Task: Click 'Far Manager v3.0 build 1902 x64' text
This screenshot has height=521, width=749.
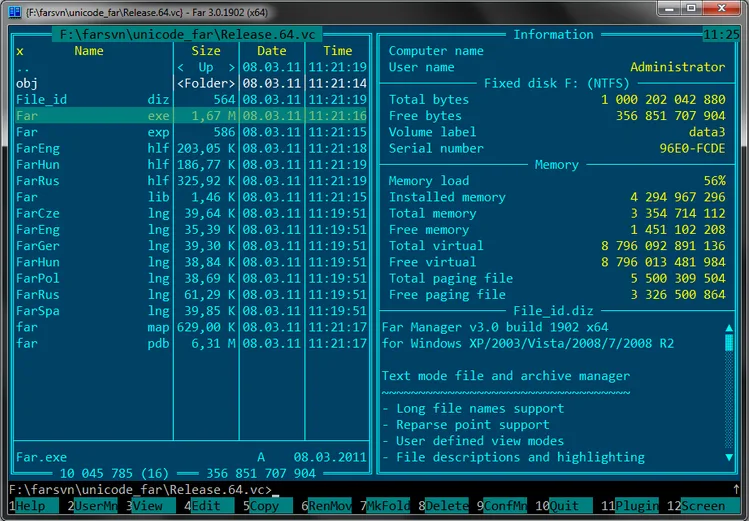Action: point(495,327)
